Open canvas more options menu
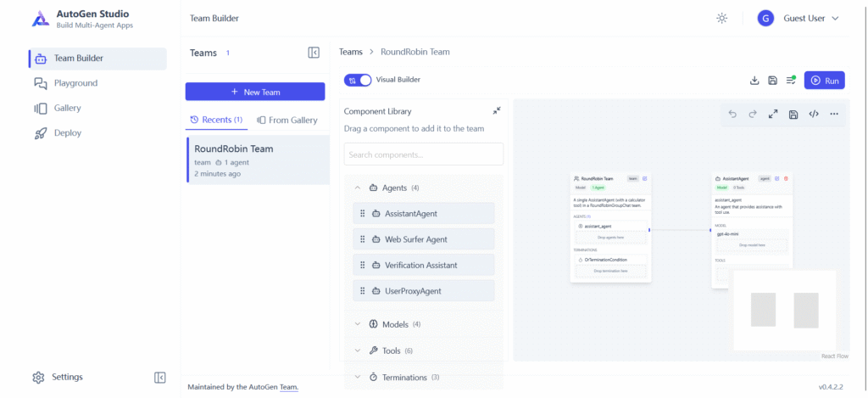The width and height of the screenshot is (868, 398). pyautogui.click(x=834, y=115)
